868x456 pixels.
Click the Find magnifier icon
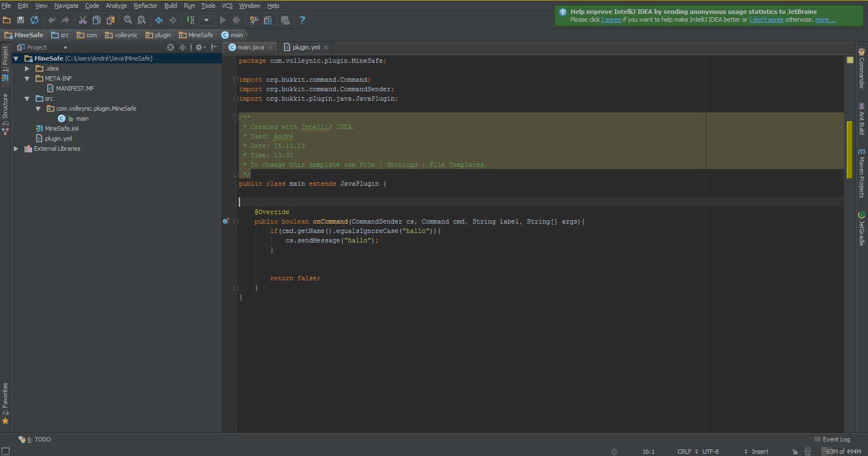click(128, 20)
